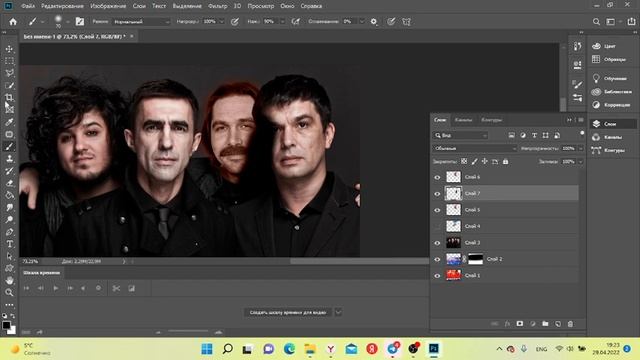Hide layer Слой 3
Viewport: 640px width, 360px height.
[x=438, y=243]
